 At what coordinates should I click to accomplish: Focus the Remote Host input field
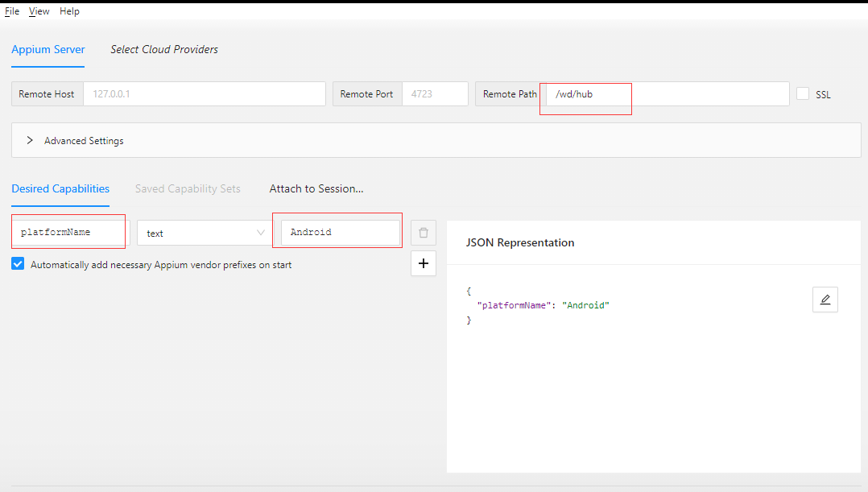tap(205, 94)
